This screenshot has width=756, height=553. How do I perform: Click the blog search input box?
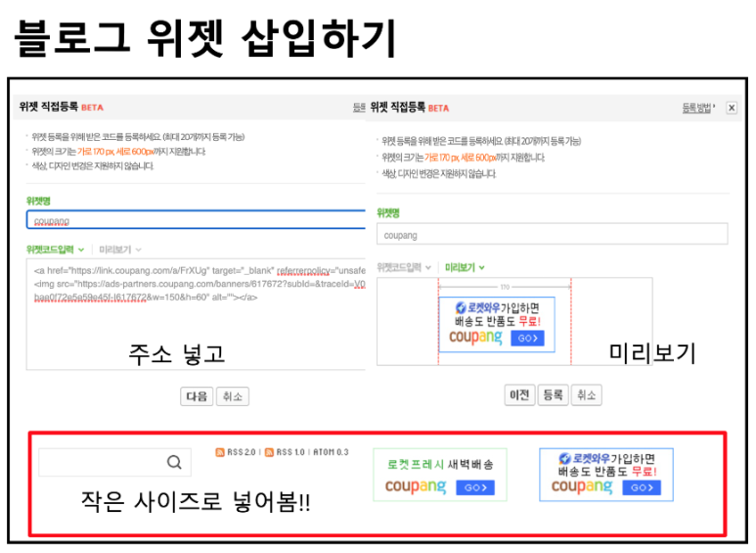click(114, 462)
